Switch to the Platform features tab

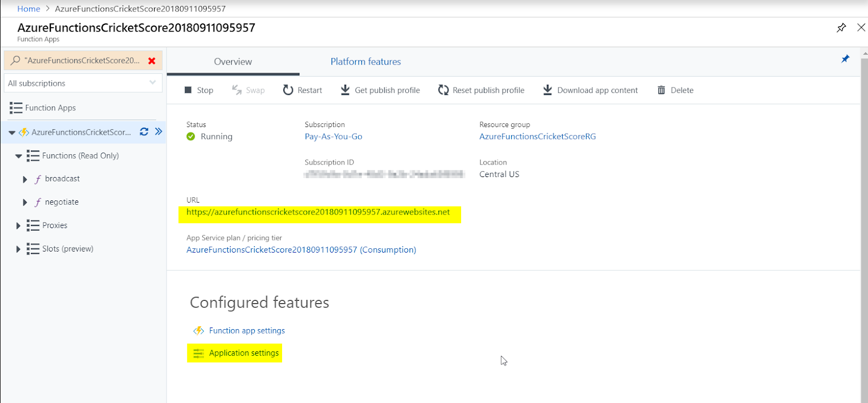coord(366,61)
